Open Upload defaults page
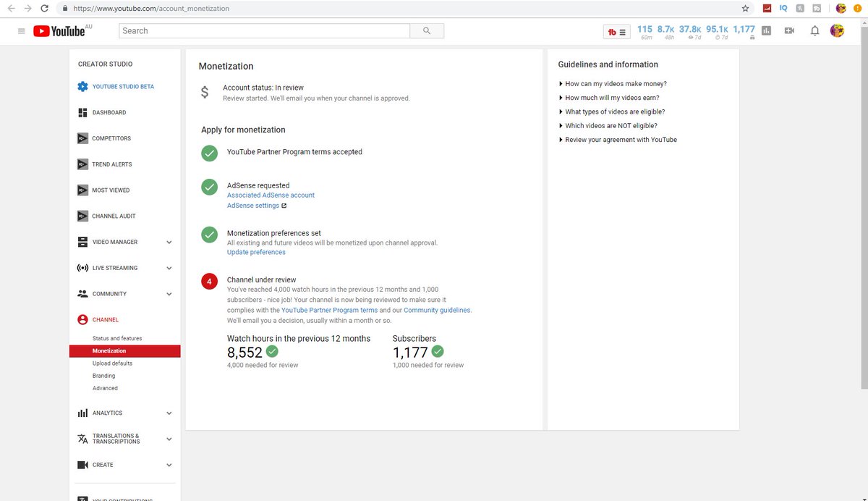The height and width of the screenshot is (501, 868). coord(112,363)
